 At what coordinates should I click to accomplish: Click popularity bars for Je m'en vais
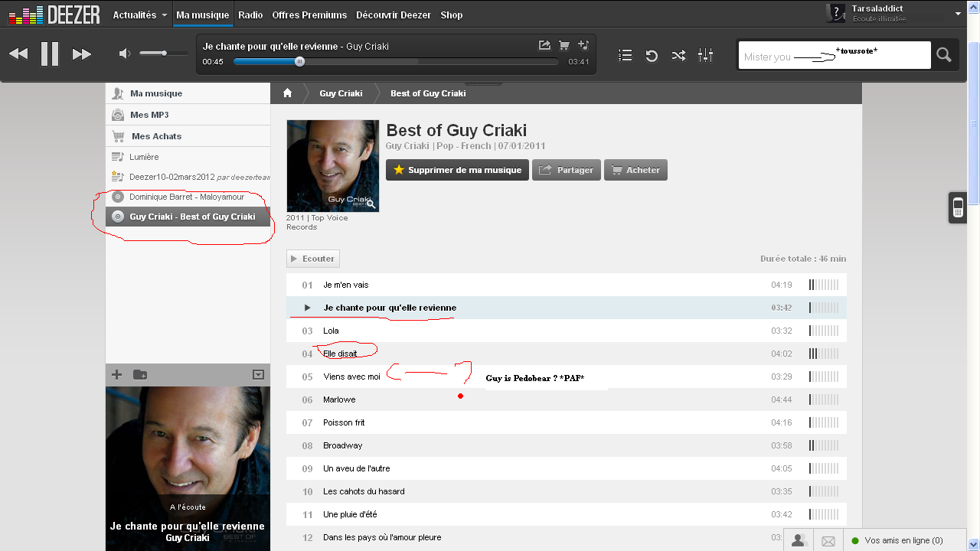(x=824, y=285)
